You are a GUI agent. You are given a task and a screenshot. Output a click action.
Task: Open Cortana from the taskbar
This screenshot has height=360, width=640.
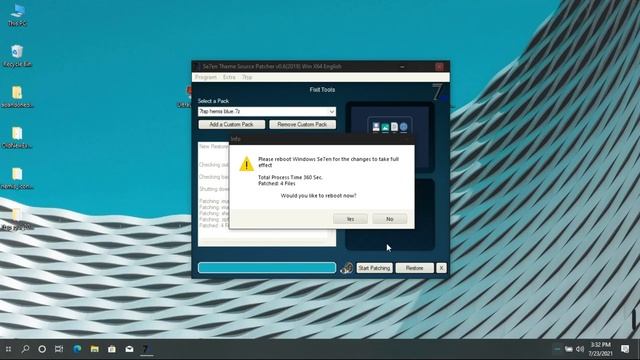pos(42,349)
